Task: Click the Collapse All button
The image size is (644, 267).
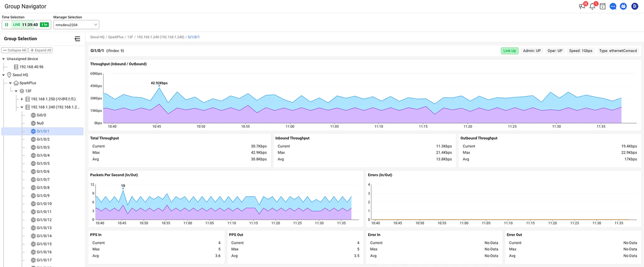Action: pyautogui.click(x=14, y=50)
